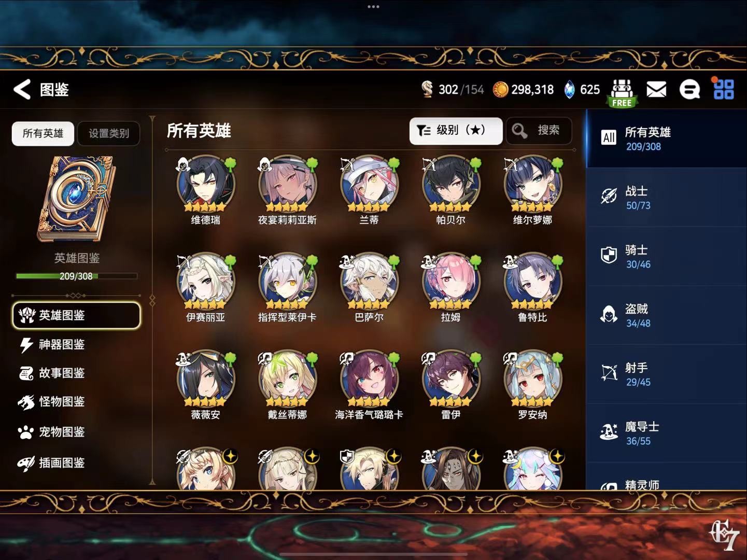Filter by 骑士 knight class
The image size is (747, 560).
pyautogui.click(x=667, y=257)
